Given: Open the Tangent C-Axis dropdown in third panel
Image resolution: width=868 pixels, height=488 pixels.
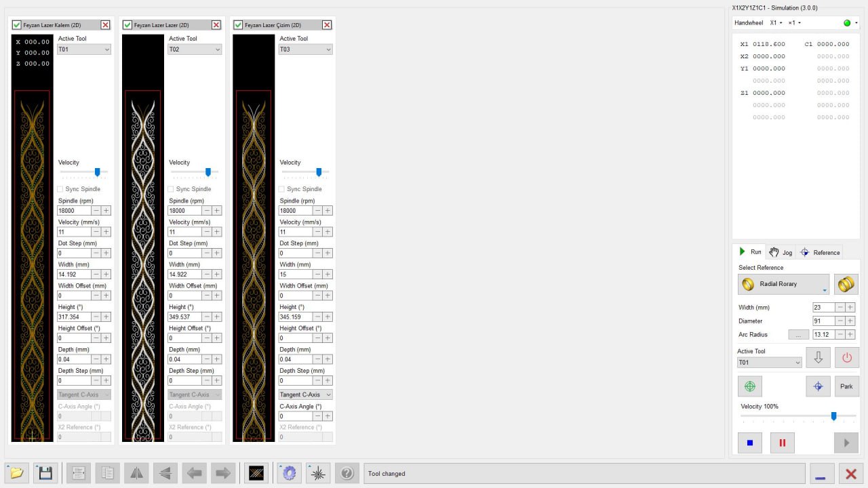Looking at the screenshot, I should click(x=305, y=394).
